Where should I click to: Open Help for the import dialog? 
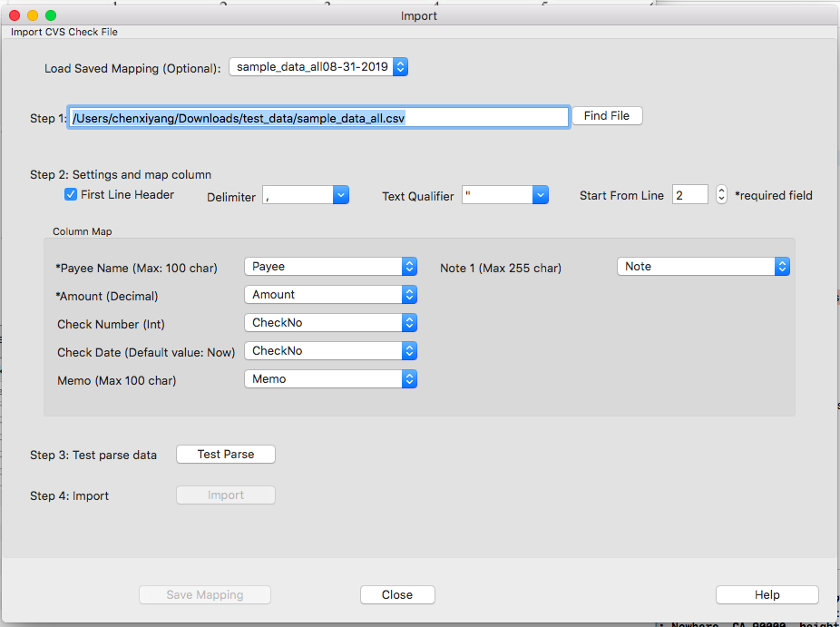[x=767, y=595]
